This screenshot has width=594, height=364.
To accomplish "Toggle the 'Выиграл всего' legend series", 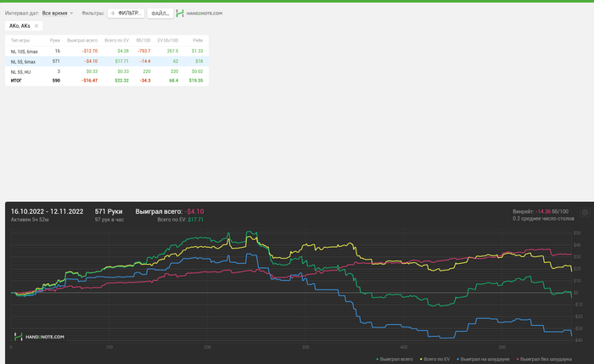I will click(x=395, y=359).
